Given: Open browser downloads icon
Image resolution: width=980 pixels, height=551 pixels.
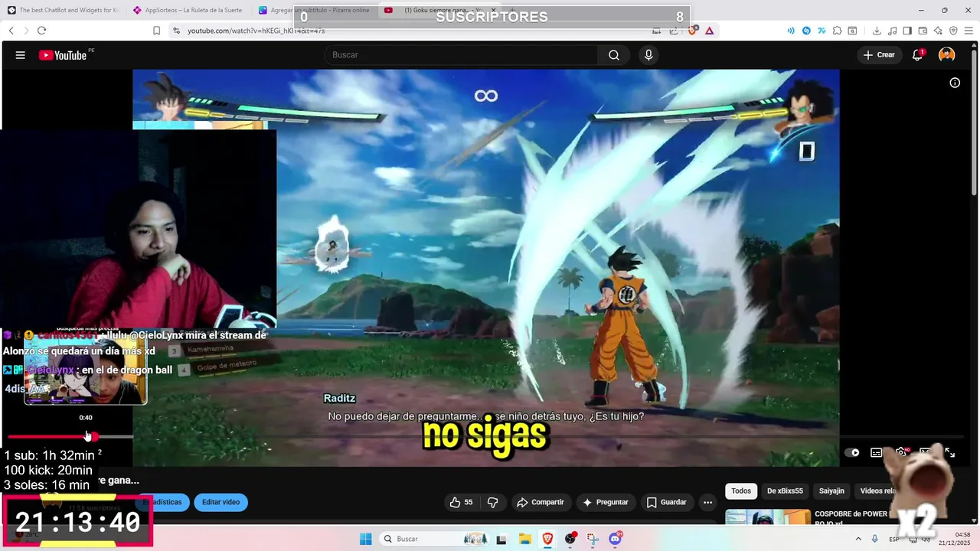Looking at the screenshot, I should (877, 31).
